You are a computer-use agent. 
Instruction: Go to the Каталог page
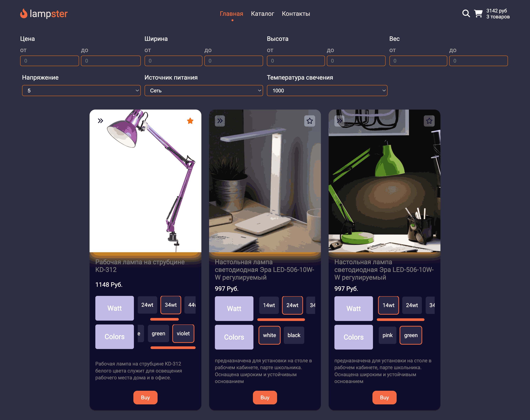pyautogui.click(x=262, y=14)
